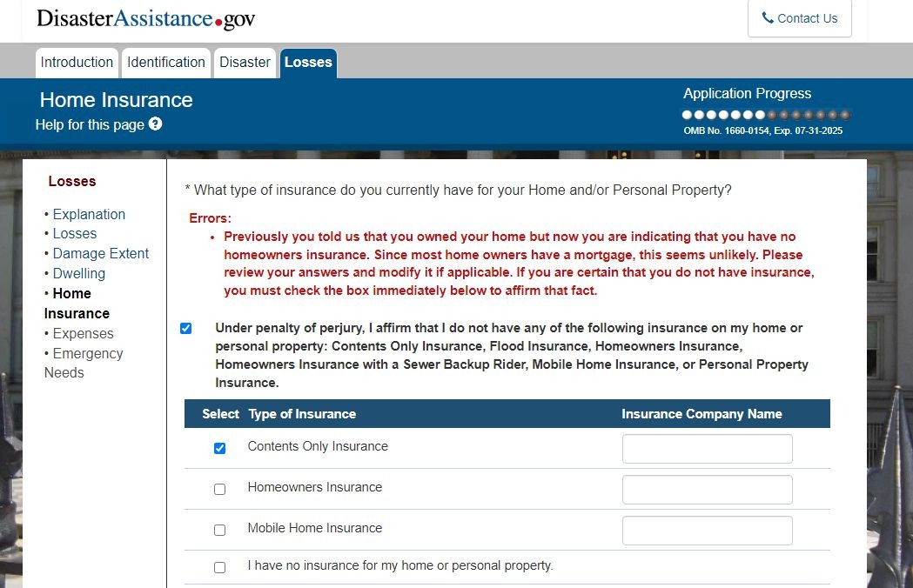Uncheck the Contents Only Insurance checkbox
The height and width of the screenshot is (588, 913).
[219, 449]
